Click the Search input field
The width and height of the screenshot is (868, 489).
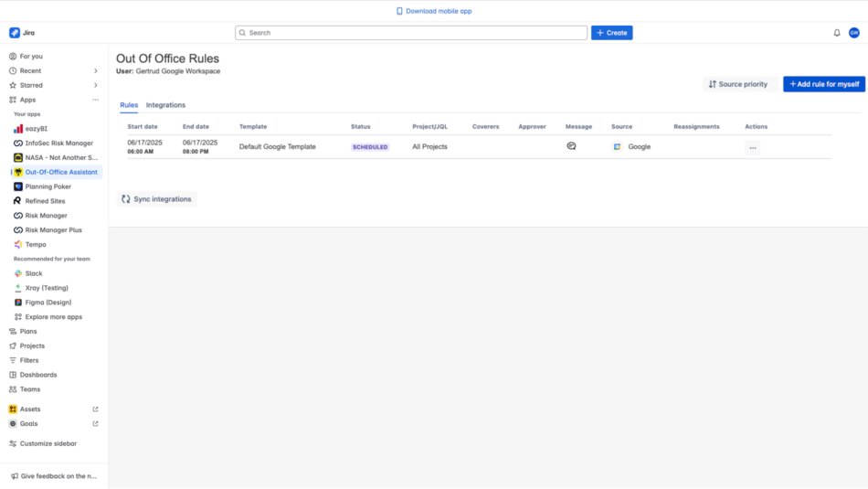411,33
